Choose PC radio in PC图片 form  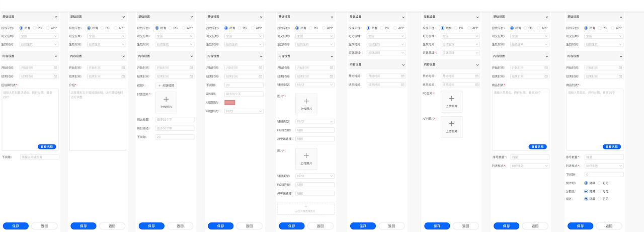click(x=456, y=28)
